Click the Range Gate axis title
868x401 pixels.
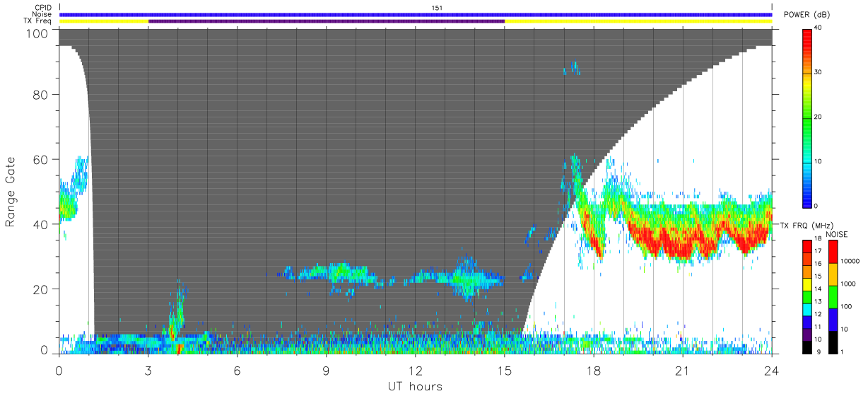11,192
